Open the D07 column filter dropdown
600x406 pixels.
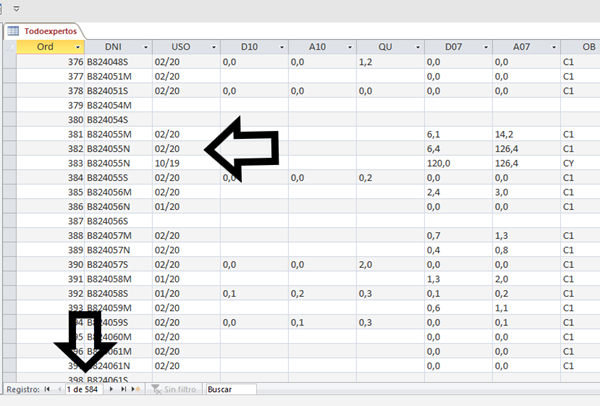coord(486,47)
